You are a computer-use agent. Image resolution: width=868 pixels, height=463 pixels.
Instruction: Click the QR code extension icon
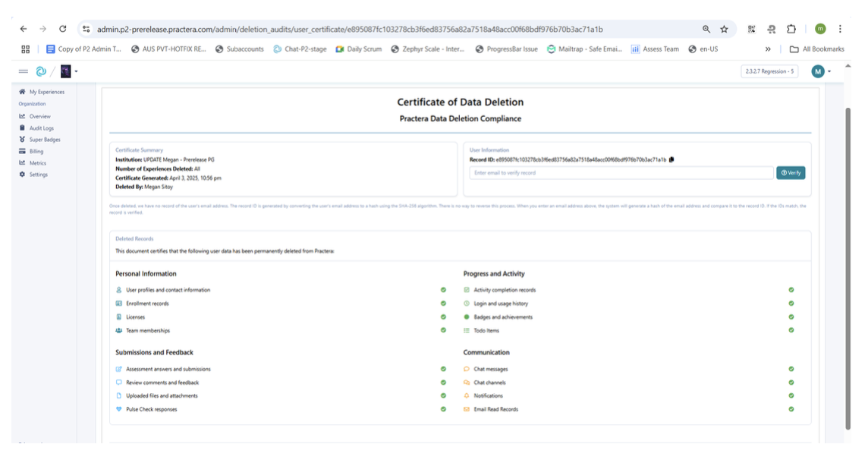(x=752, y=29)
